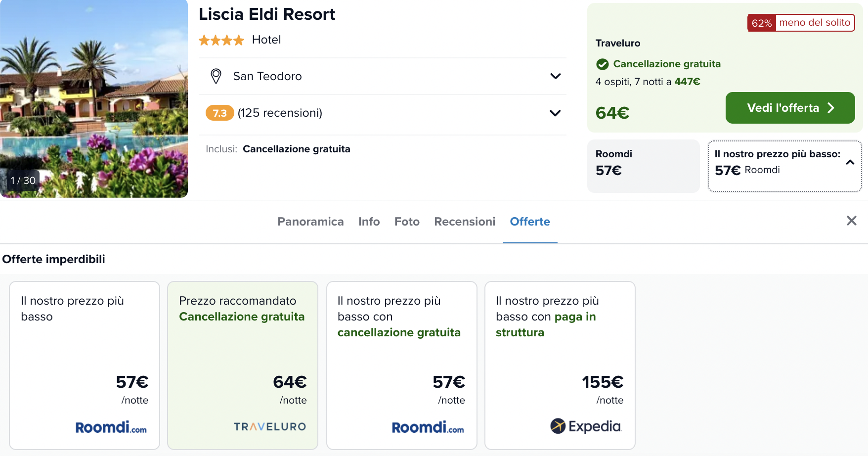Image resolution: width=868 pixels, height=456 pixels.
Task: Click the location pin icon
Action: pyautogui.click(x=216, y=76)
